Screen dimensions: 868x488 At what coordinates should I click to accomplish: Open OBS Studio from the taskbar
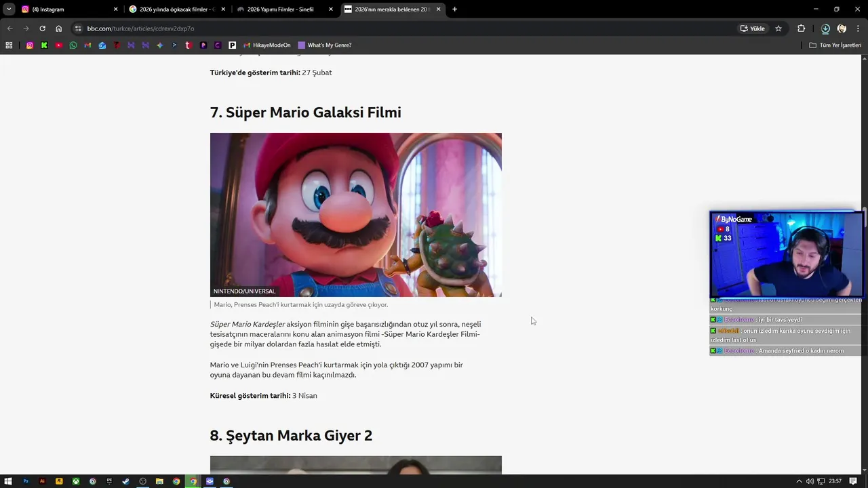tap(142, 481)
